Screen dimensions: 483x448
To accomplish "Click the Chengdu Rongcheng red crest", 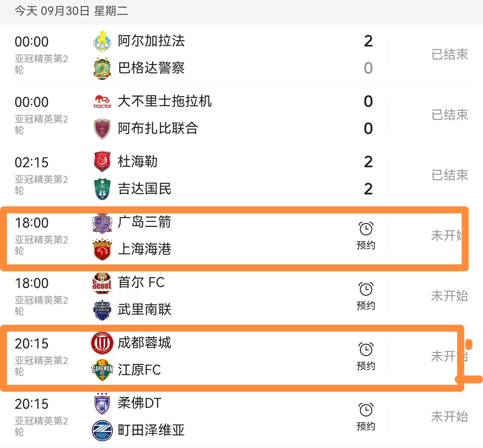I will click(x=102, y=343).
